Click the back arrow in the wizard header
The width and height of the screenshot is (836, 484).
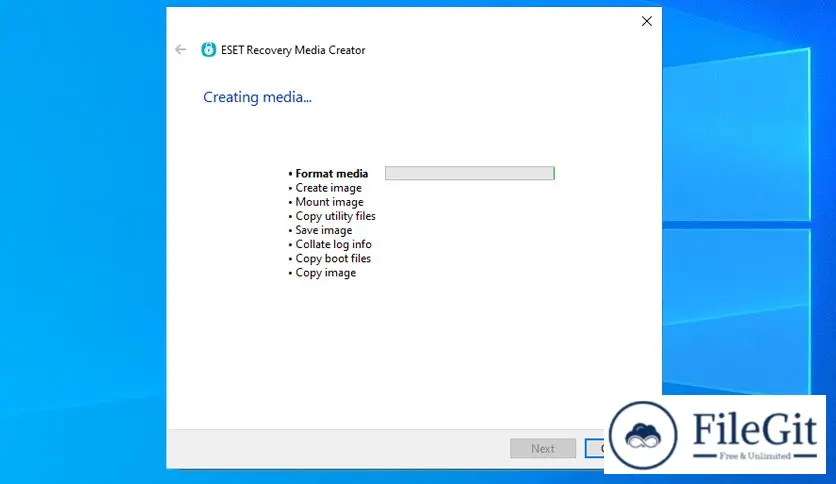click(x=181, y=50)
